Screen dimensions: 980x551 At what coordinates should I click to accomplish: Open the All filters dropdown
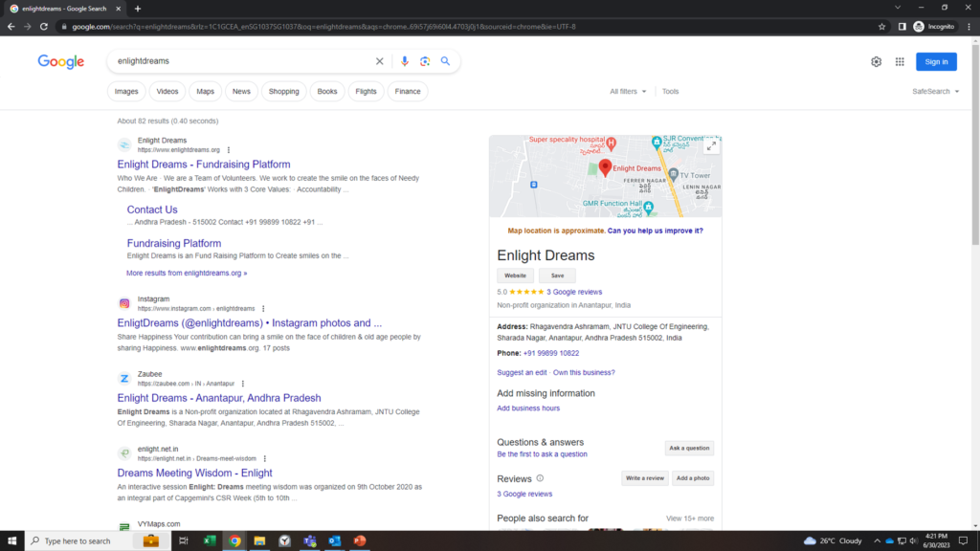[x=628, y=92]
